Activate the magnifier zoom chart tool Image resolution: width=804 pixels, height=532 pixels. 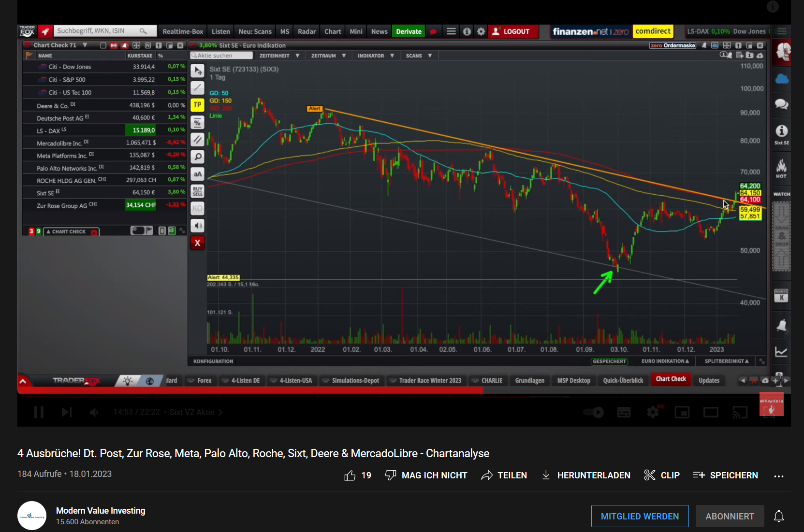point(197,157)
